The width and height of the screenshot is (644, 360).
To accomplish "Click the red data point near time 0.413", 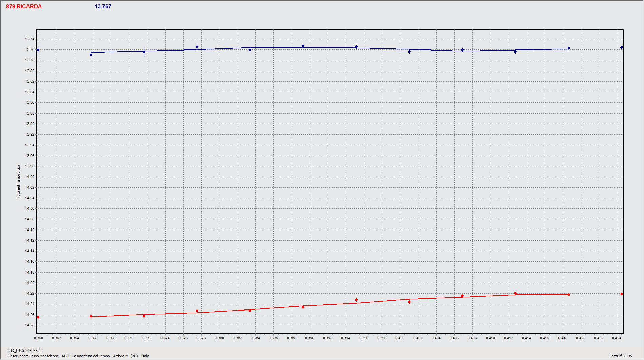I will click(x=515, y=293).
